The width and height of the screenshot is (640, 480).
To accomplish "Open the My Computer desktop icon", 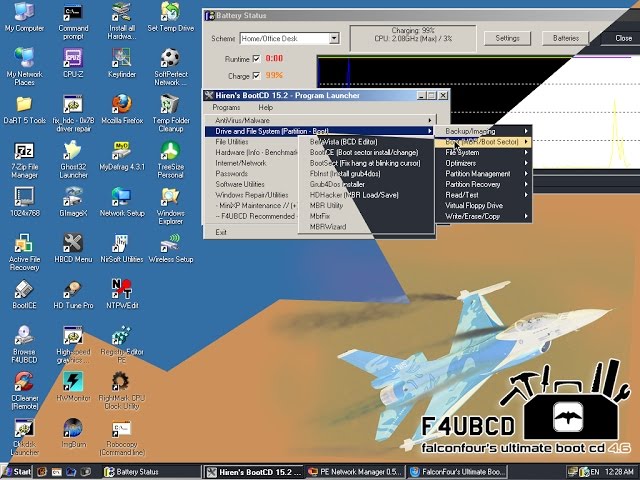I will click(24, 16).
